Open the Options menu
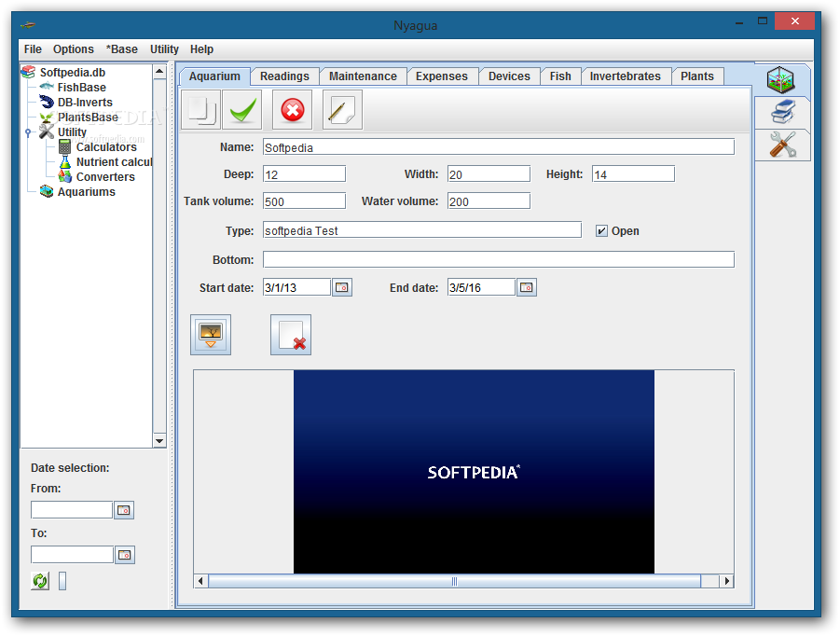840x636 pixels. pos(74,49)
